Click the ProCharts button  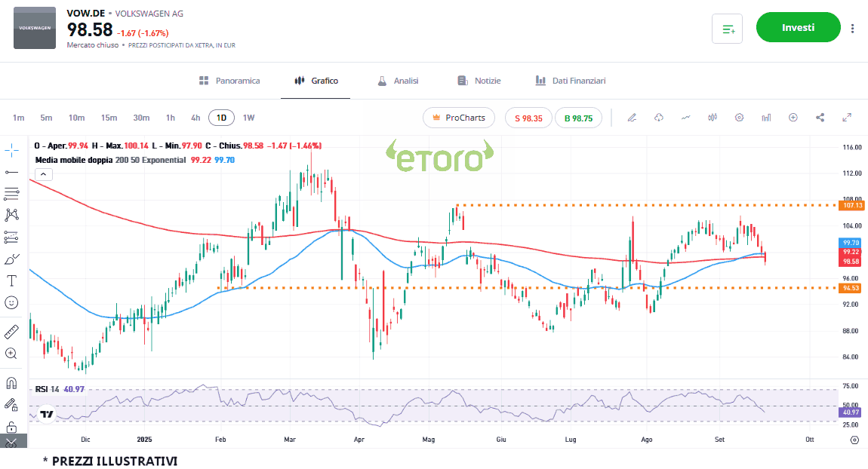tap(459, 118)
